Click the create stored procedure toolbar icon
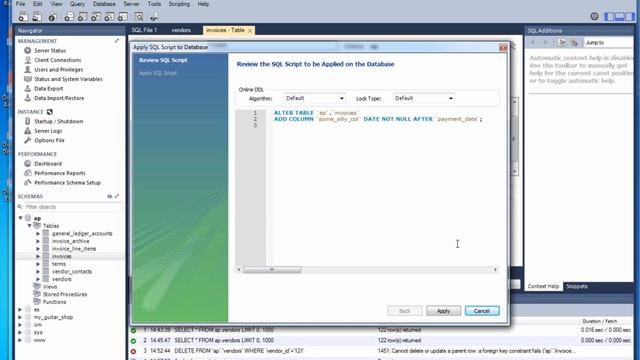The width and height of the screenshot is (640, 360). coord(109,17)
